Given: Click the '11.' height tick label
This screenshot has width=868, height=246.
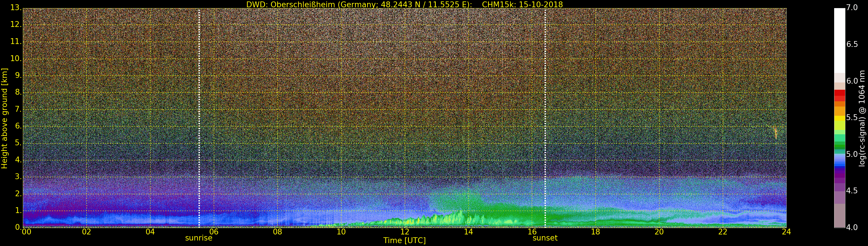Looking at the screenshot, I should click(16, 42).
